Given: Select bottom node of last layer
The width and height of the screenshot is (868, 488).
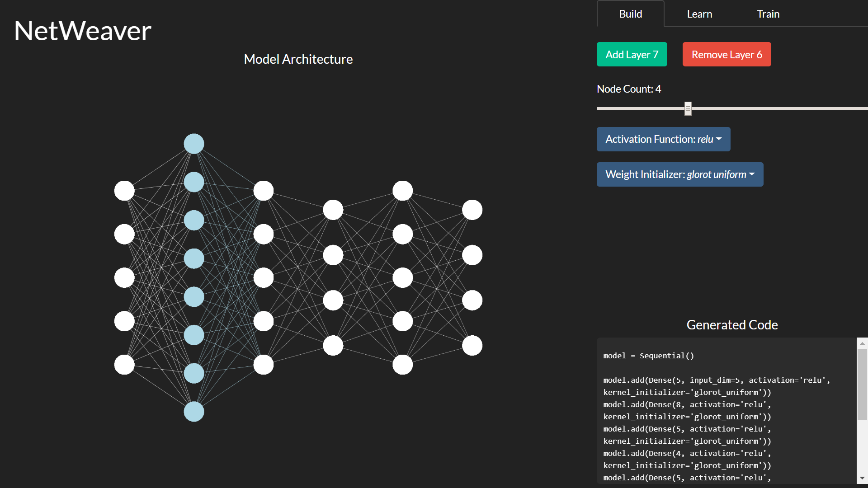Looking at the screenshot, I should pos(472,346).
